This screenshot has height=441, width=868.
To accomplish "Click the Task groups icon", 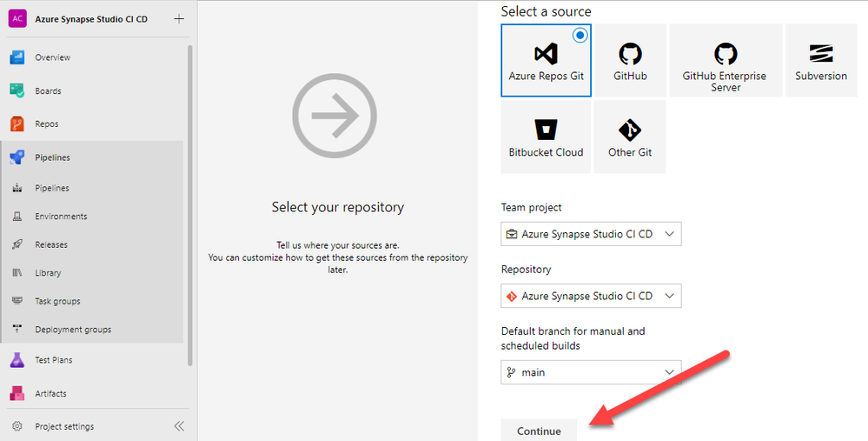I will [17, 301].
